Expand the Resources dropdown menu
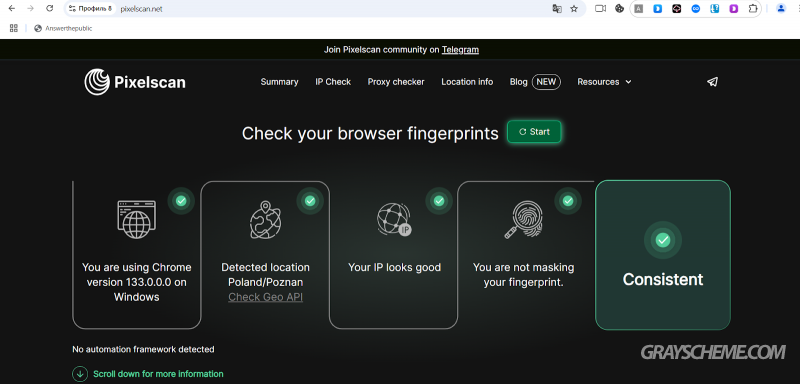Screen dimensions: 800x384 coord(604,82)
